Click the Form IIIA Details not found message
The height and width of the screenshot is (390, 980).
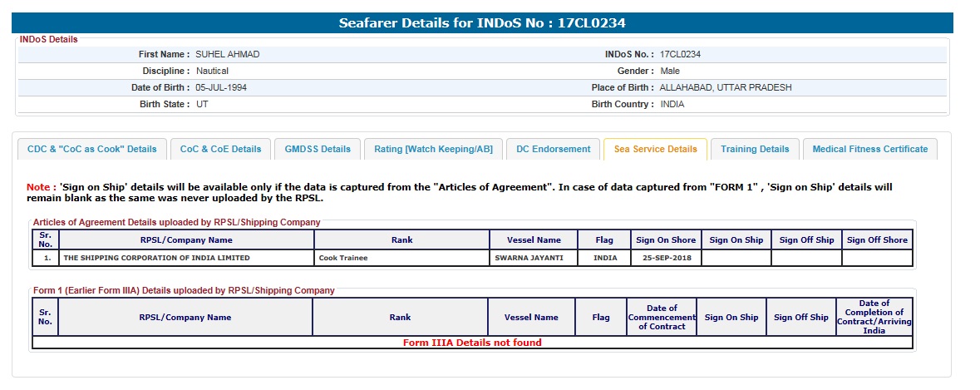472,343
